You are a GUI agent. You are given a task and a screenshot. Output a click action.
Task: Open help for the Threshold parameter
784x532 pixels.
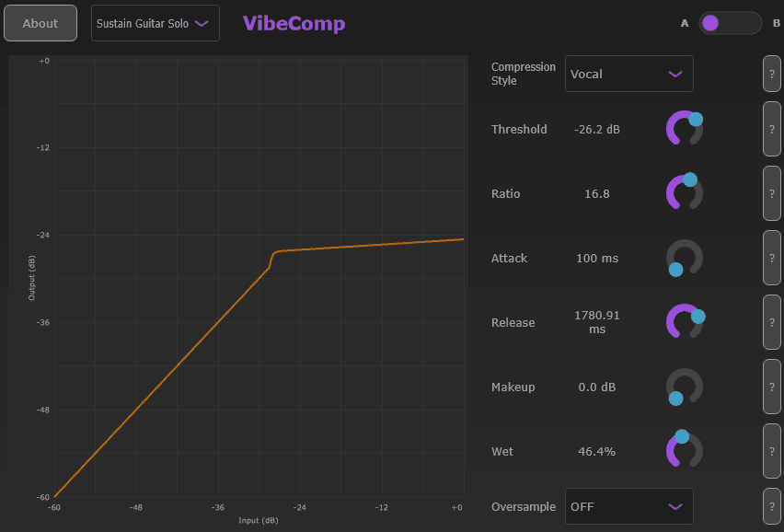(x=771, y=129)
